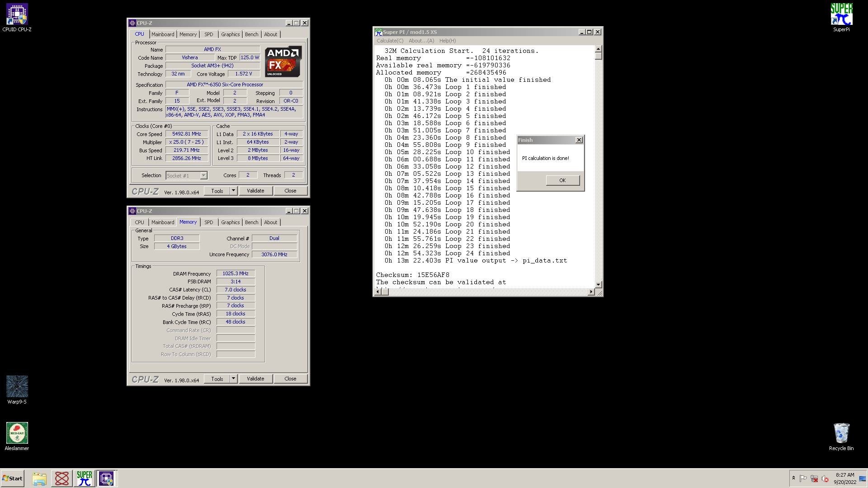The image size is (868, 488).
Task: Expand Tools dropdown arrow in bottom CPU-Z
Action: click(234, 379)
